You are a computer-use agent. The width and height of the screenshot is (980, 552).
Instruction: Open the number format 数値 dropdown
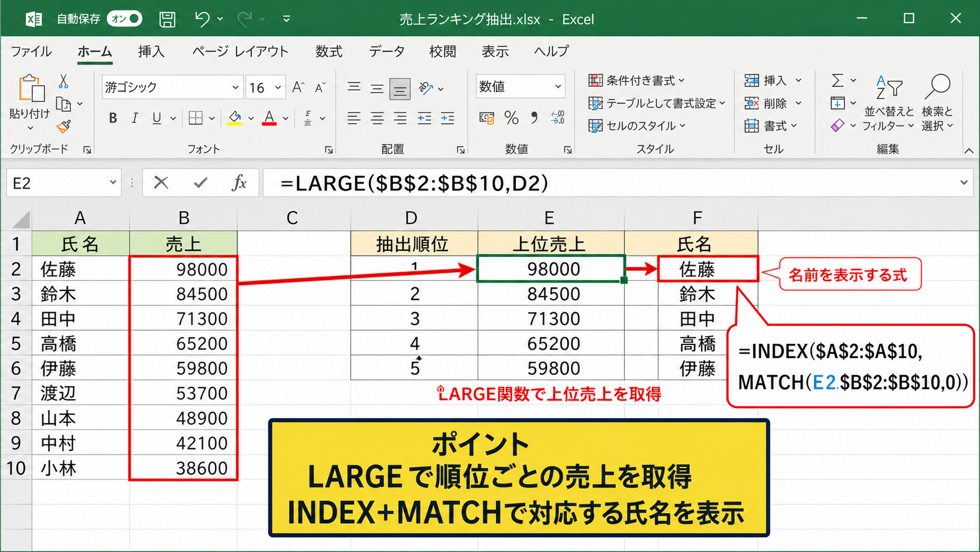tap(558, 87)
